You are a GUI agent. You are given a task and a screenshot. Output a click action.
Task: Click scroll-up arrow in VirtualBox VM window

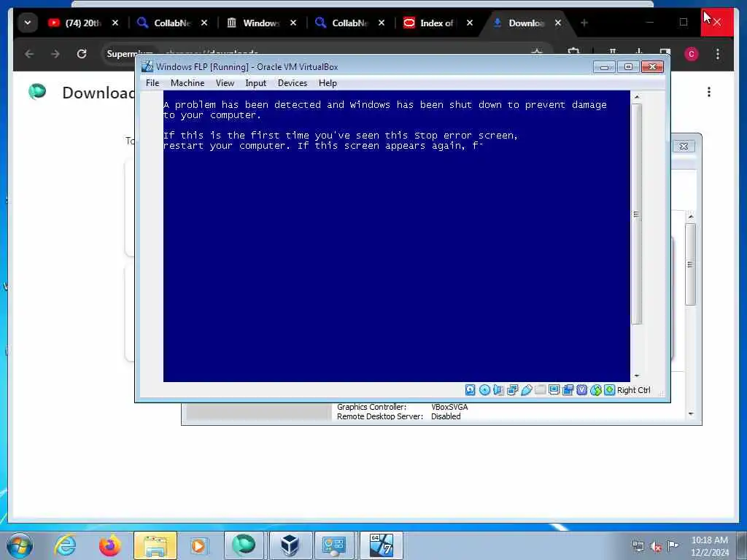tap(637, 97)
